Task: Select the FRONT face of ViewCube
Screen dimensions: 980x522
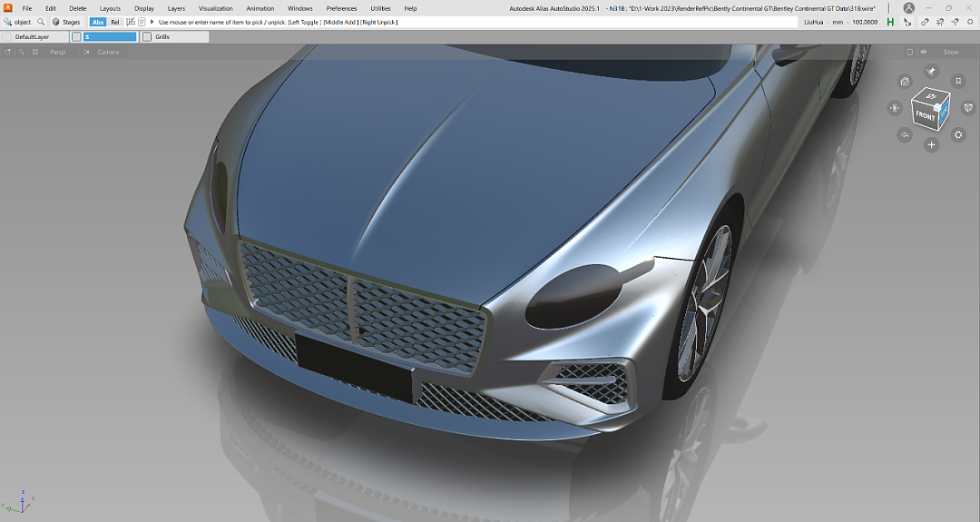Action: coord(925,115)
